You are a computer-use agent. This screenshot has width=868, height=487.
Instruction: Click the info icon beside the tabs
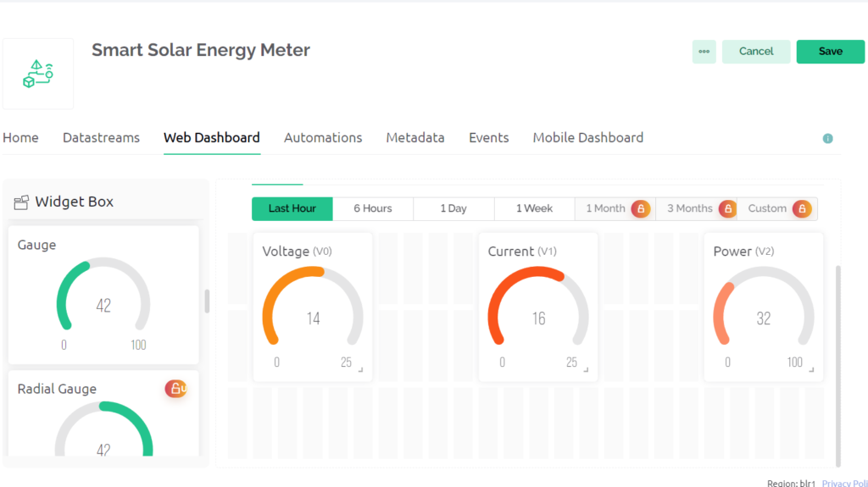(x=827, y=139)
